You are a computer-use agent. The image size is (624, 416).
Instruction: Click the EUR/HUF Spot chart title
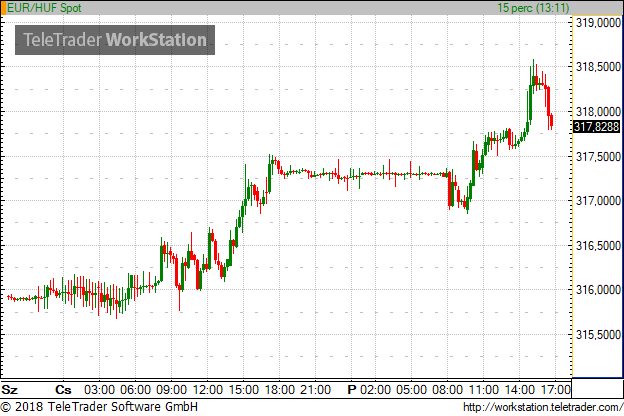[x=44, y=8]
